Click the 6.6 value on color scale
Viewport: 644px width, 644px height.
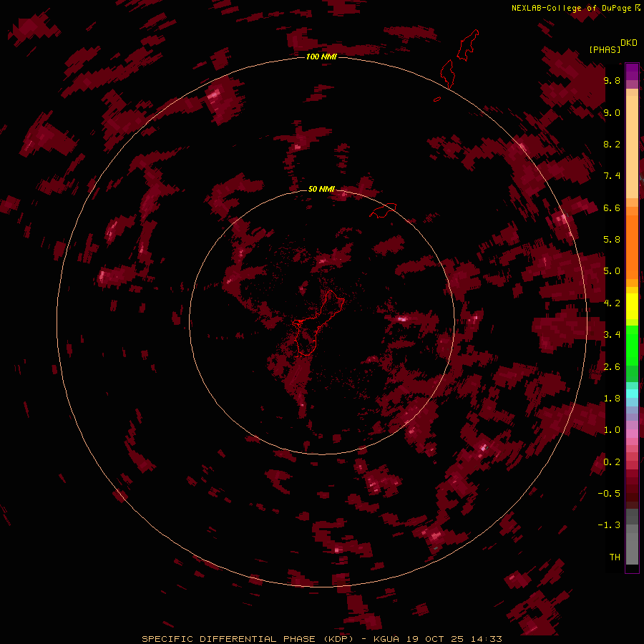(x=612, y=208)
